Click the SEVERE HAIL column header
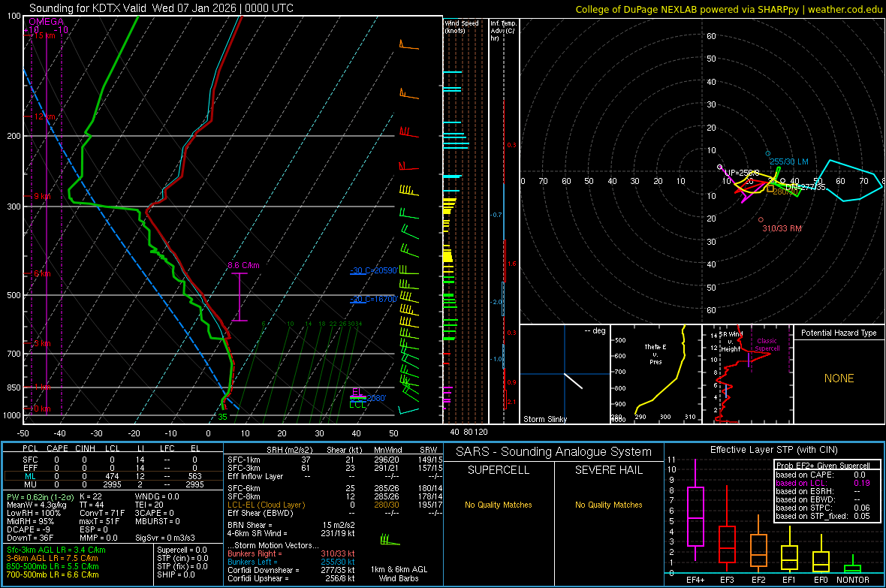886x588 pixels. [608, 470]
